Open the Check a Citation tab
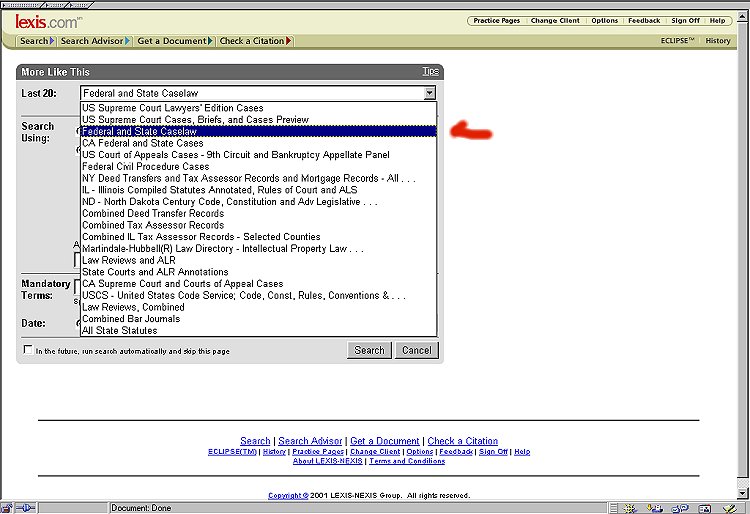Viewport: 750px width, 514px height. click(254, 41)
